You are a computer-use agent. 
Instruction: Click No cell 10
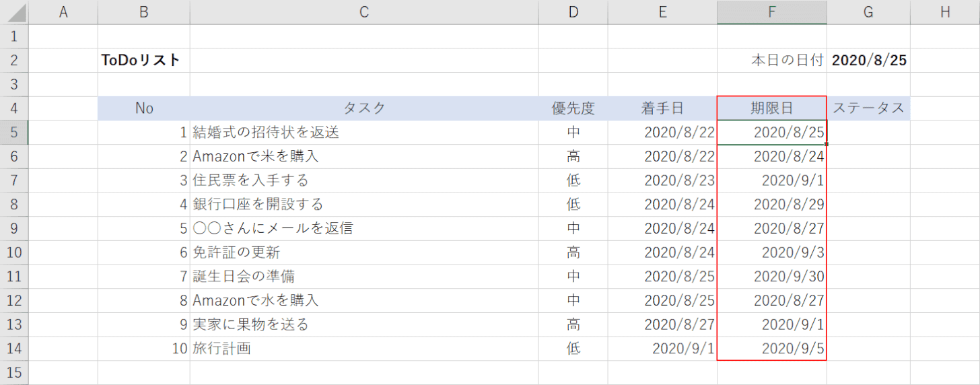[144, 349]
